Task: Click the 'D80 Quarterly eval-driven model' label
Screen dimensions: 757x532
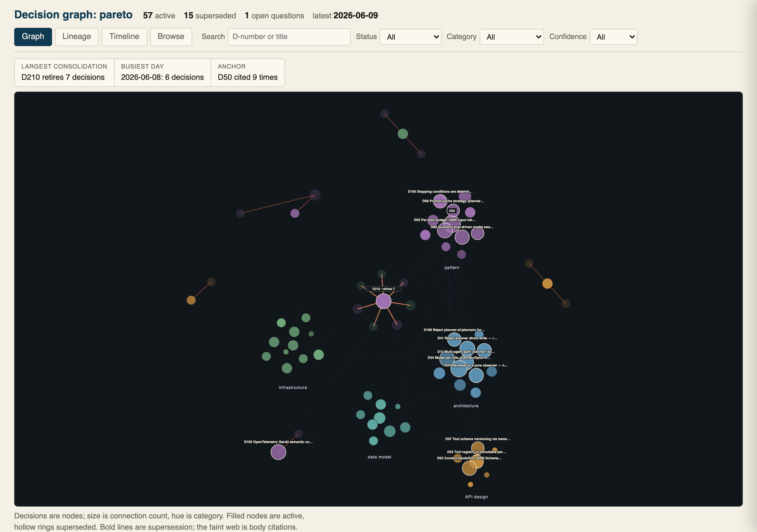Action: pos(462,227)
